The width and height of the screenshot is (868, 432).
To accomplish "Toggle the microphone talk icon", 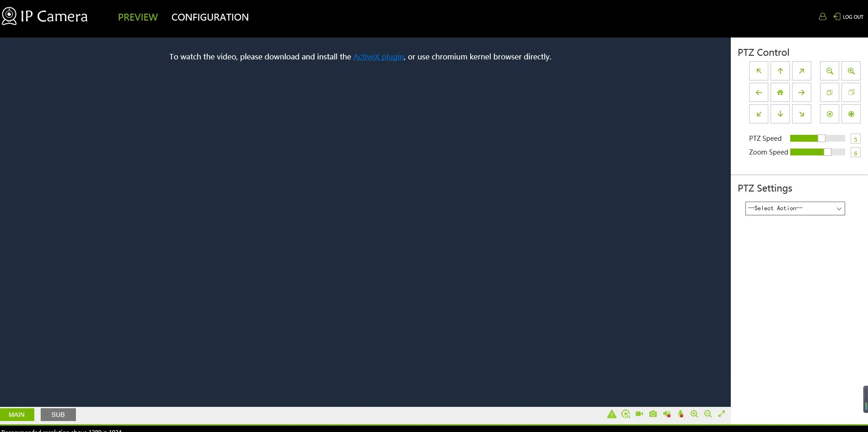I will click(680, 414).
